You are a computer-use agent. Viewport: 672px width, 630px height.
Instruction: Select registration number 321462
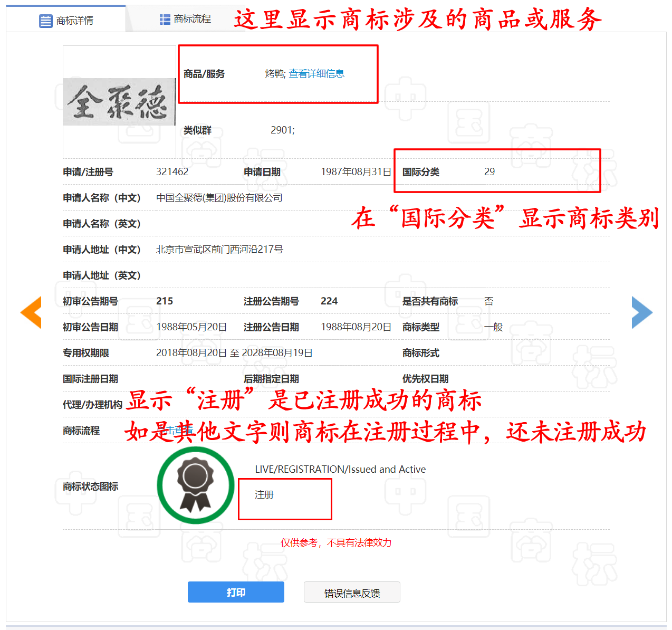pyautogui.click(x=172, y=171)
